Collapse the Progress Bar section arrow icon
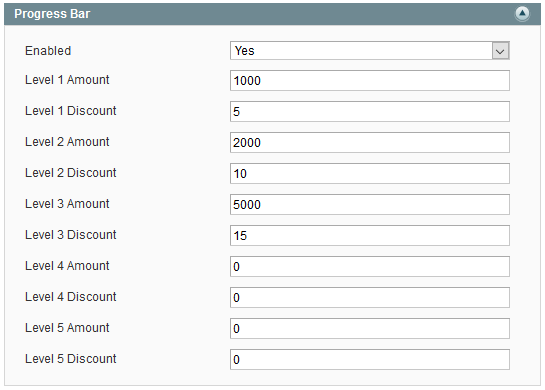545x390 pixels. (522, 14)
